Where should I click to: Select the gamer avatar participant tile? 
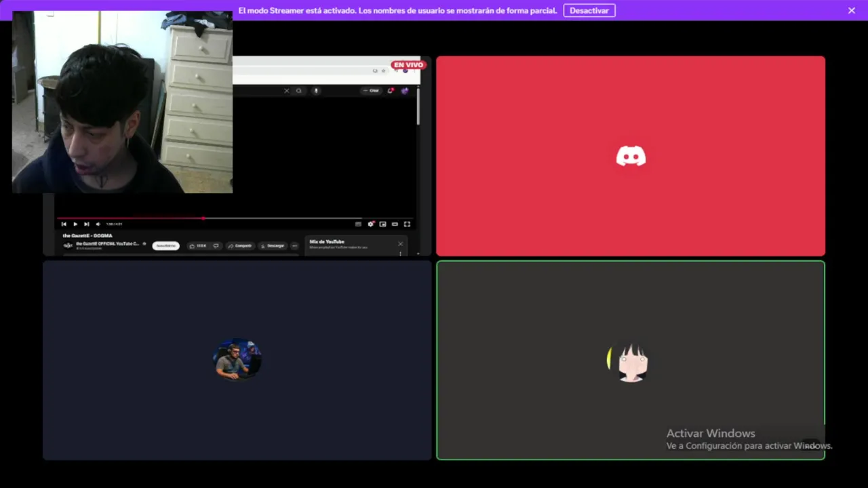click(237, 361)
